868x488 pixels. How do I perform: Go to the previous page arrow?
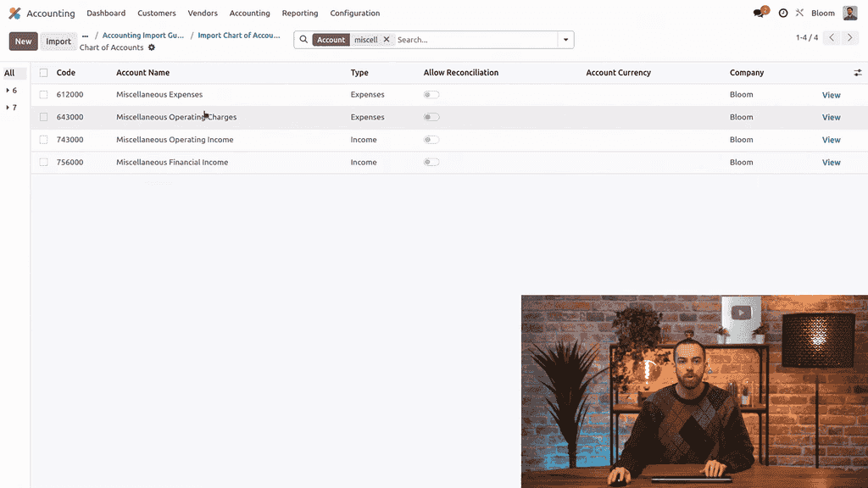coord(832,38)
